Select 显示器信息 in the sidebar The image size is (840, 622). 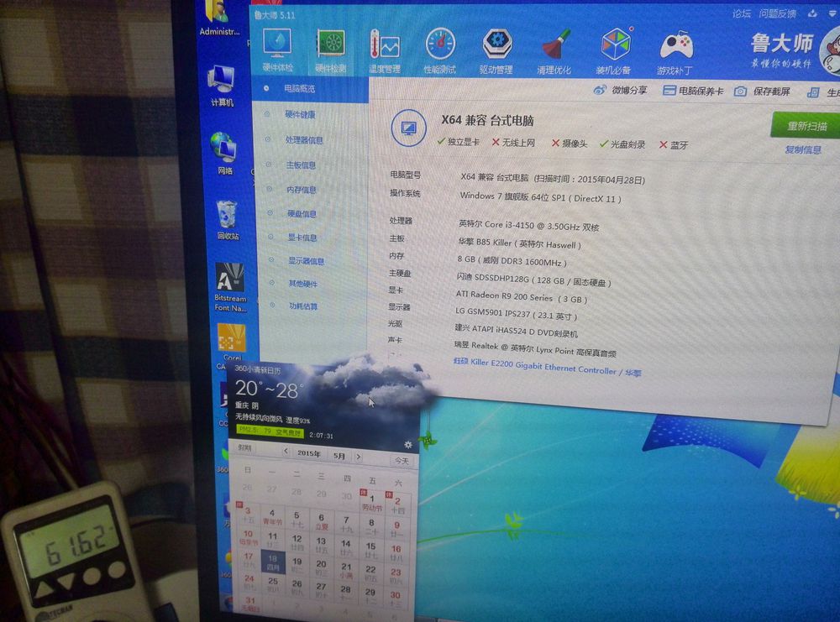click(306, 261)
